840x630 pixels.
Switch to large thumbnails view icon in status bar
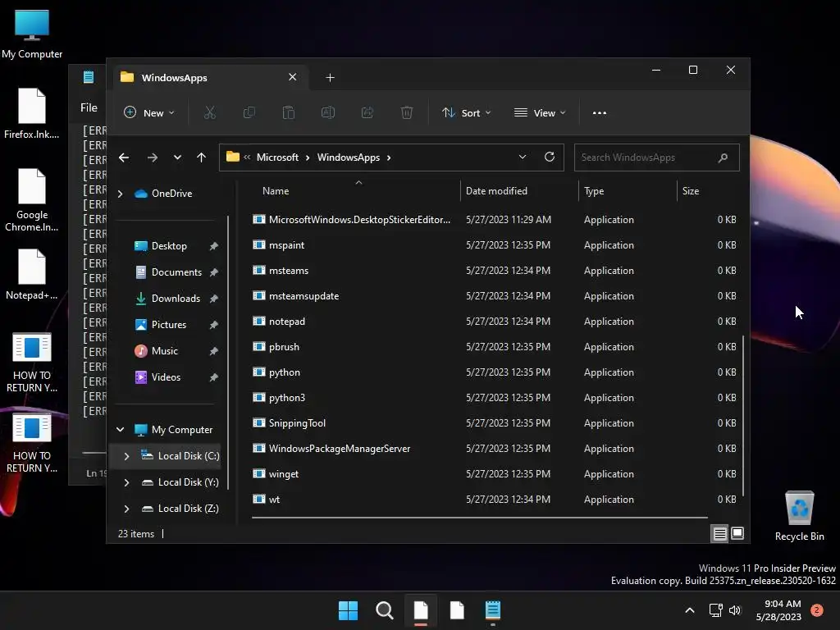(x=737, y=533)
